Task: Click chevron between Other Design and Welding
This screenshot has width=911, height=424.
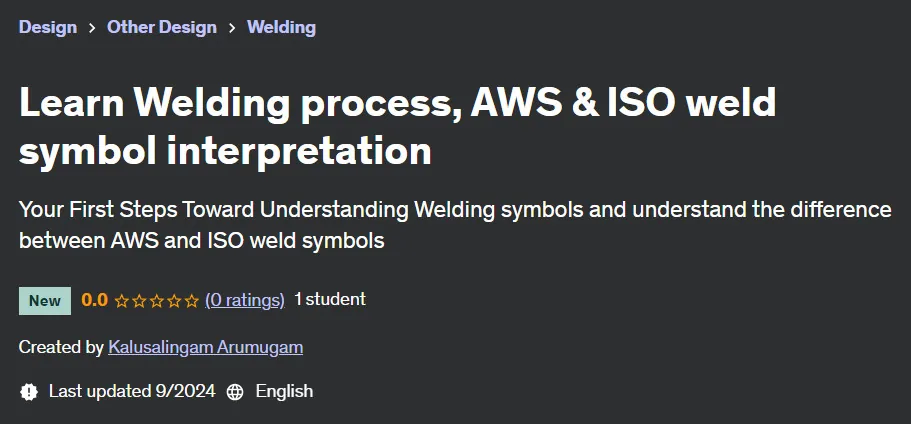Action: pos(232,28)
